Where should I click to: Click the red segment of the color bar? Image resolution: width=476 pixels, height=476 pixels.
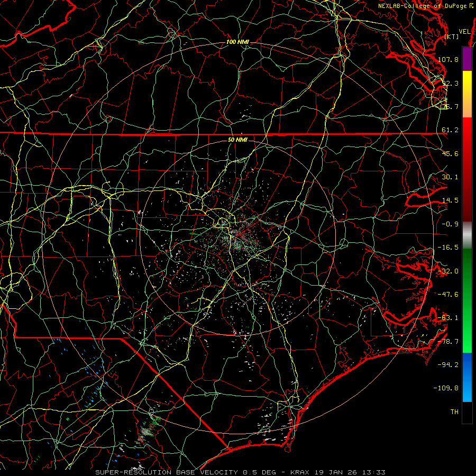[467, 169]
